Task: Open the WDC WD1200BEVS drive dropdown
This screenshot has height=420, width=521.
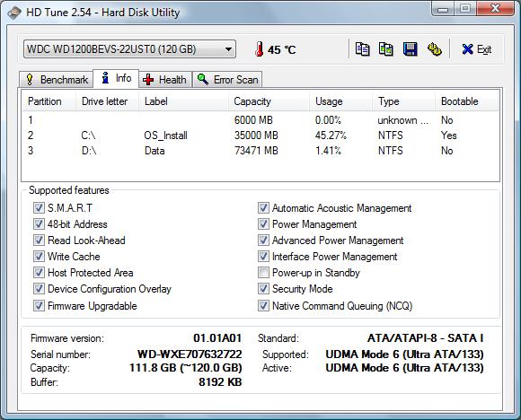Action: [129, 49]
